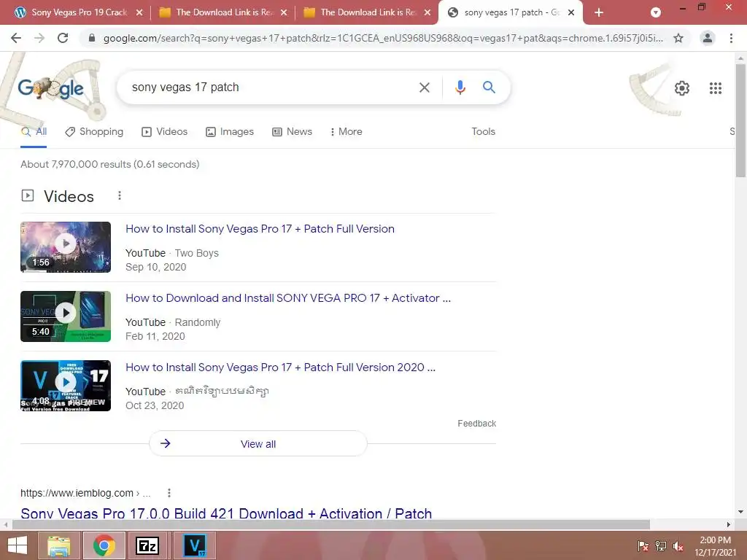
Task: Open the search Tools options
Action: click(x=484, y=132)
